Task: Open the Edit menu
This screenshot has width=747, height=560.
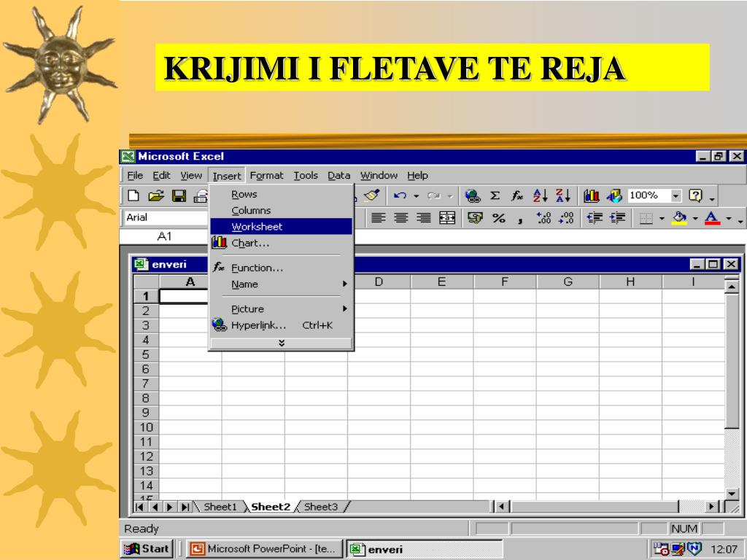Action: click(161, 175)
